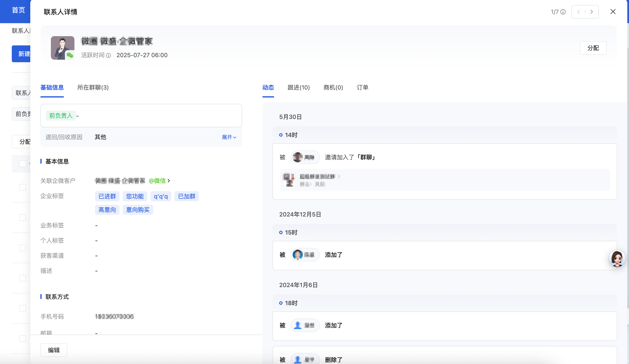The width and height of the screenshot is (629, 364).
Task: Open 前负责 filter dropdown in background page
Action: point(21,114)
